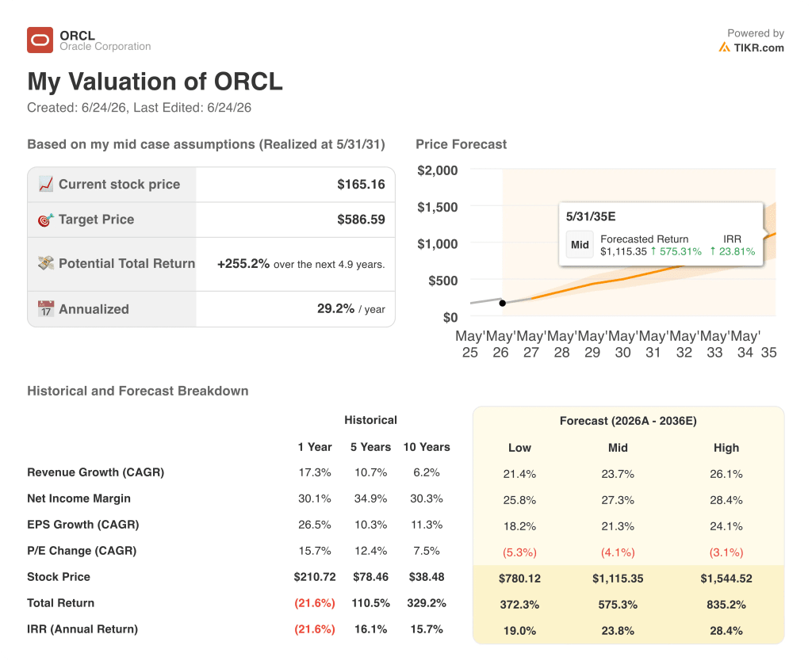Screen dimensions: 812x661
Task: Click the Low forecast stock price $780.12
Action: pos(519,579)
